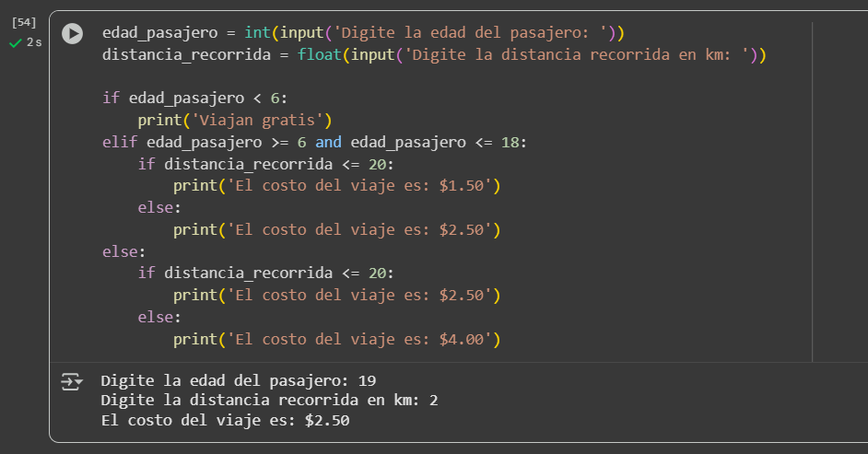Run the code cell
This screenshot has width=868, height=454.
click(72, 34)
